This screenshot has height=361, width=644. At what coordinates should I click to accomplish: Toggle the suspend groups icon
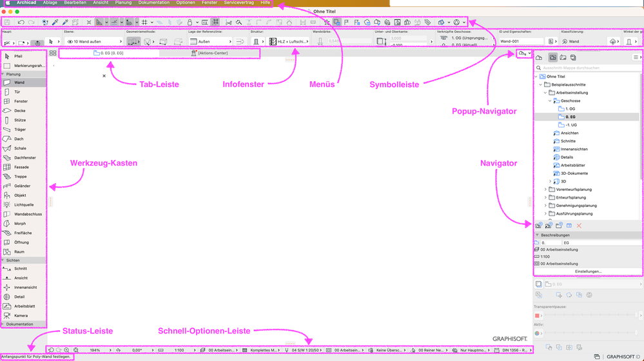215,22
